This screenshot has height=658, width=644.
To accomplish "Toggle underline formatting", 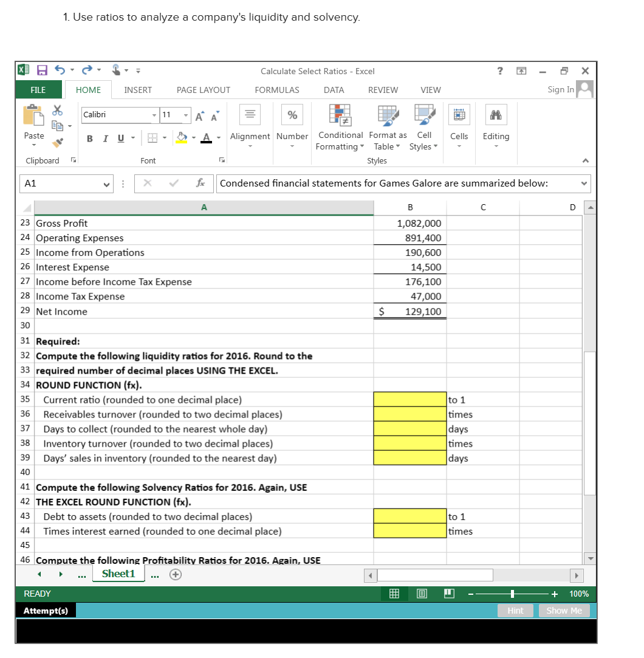I will pos(121,139).
